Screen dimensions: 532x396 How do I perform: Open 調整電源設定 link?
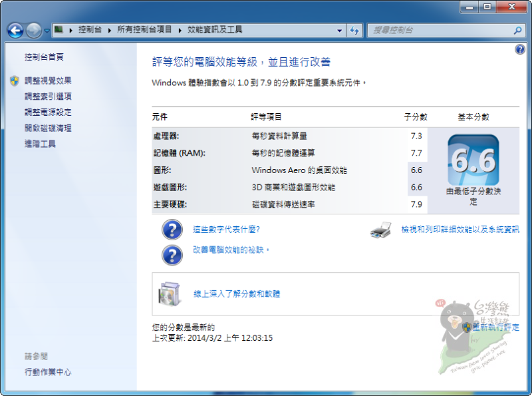point(48,112)
